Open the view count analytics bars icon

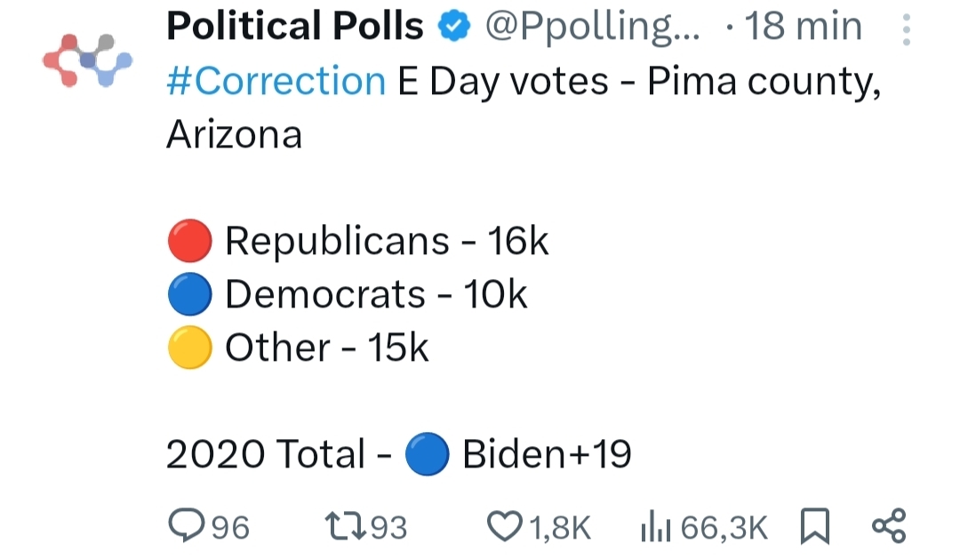[656, 527]
